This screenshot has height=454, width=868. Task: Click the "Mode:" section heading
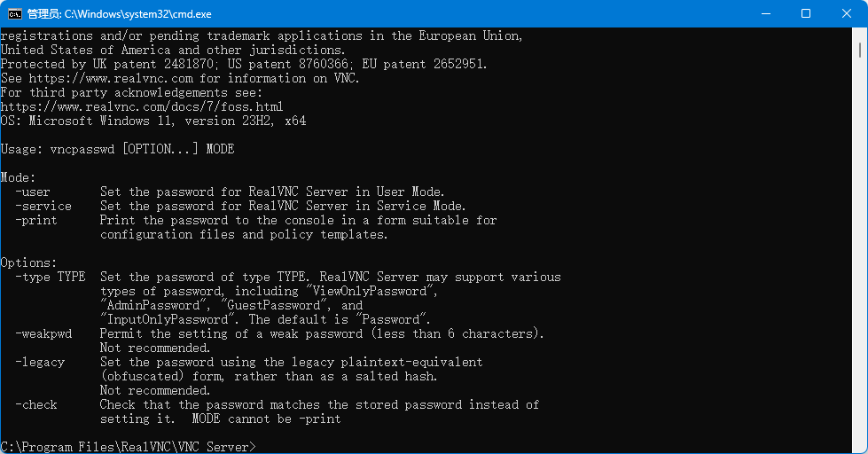pyautogui.click(x=19, y=177)
